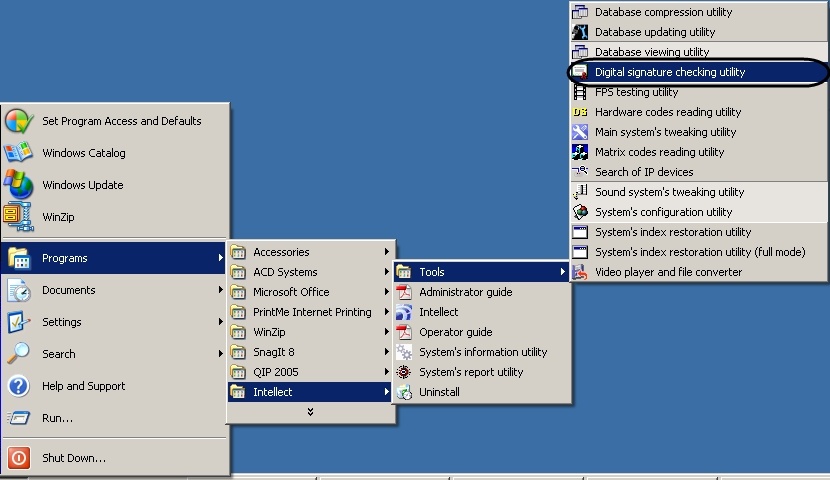Viewport: 830px width, 480px height.
Task: Click the Matrix codes reading utility icon
Action: (x=580, y=152)
